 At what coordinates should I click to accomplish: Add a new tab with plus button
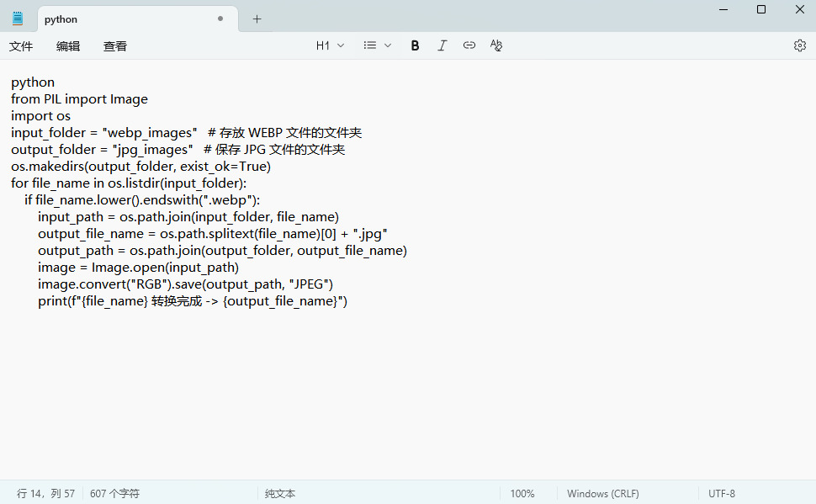257,19
